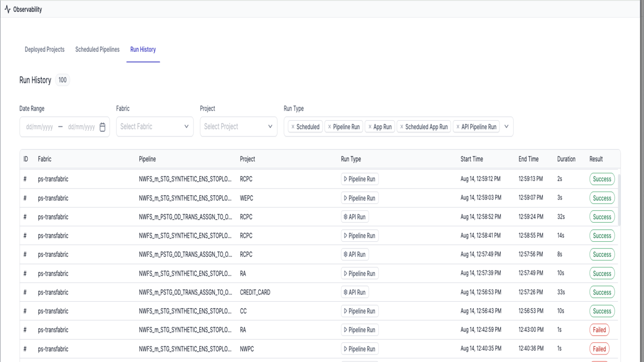Click Start Time Aug 14, 12:42:59 PM

tap(480, 330)
